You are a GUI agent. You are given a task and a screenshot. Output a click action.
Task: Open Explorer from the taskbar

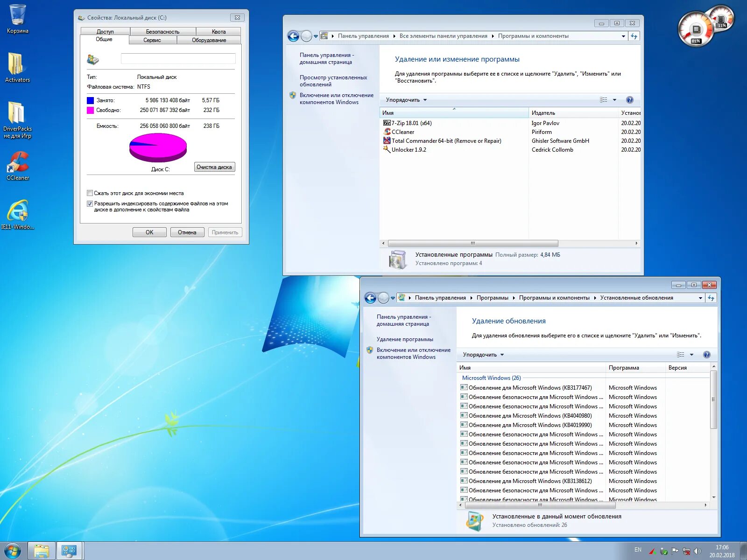tap(41, 551)
